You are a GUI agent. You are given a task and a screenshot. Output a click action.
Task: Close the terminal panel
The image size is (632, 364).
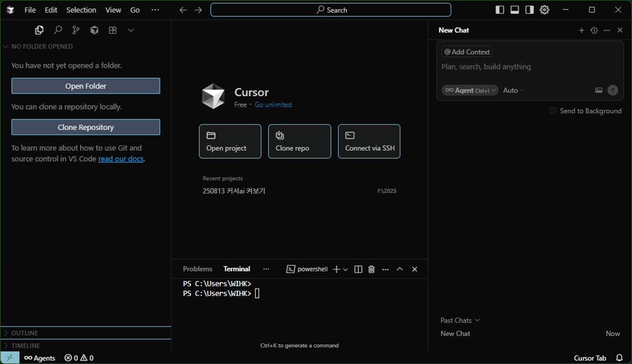pyautogui.click(x=414, y=269)
